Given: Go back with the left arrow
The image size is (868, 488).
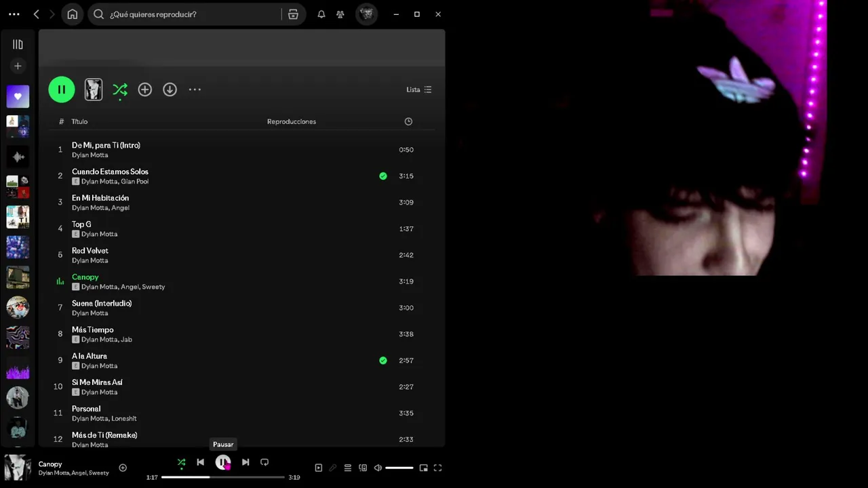Looking at the screenshot, I should coord(37,14).
